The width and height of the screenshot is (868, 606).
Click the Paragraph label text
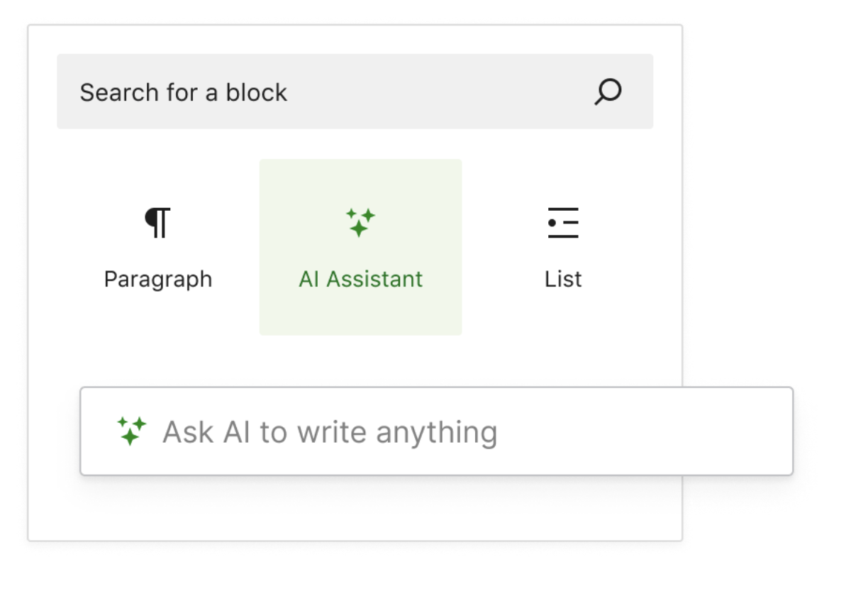(157, 278)
